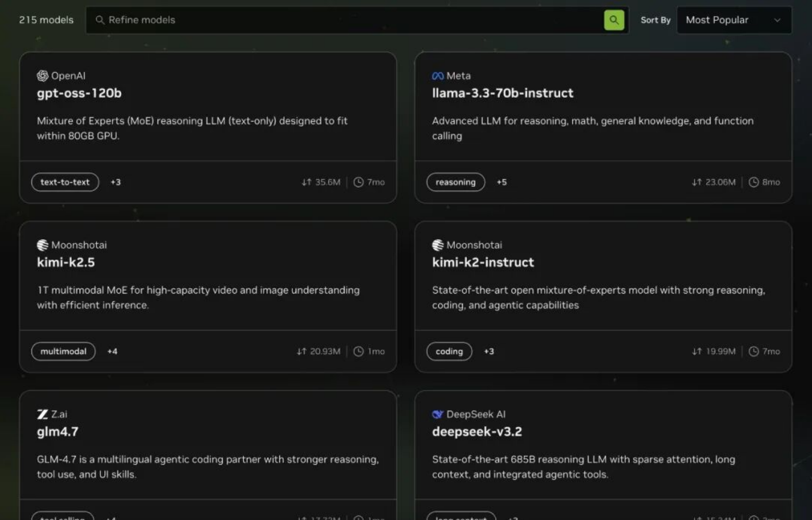This screenshot has width=812, height=520.
Task: Click the Z.ai publisher name
Action: point(59,414)
